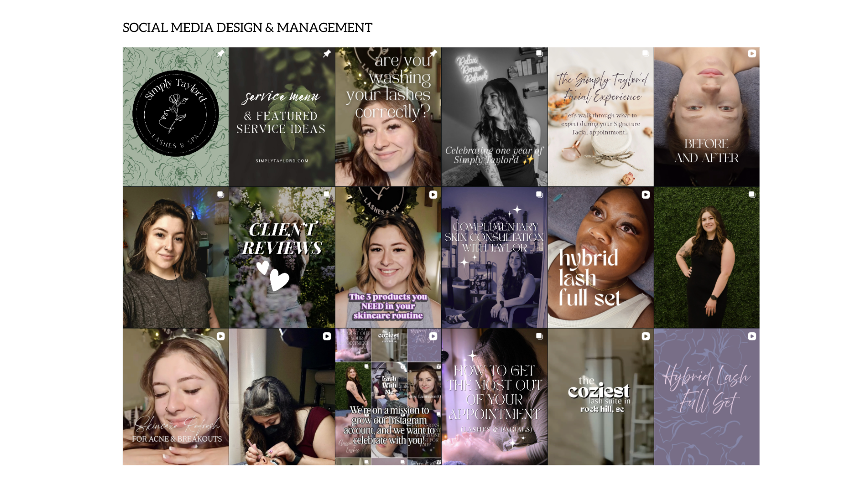Image resolution: width=868 pixels, height=488 pixels.
Task: Open the purple Hybrid Lash Full Set post
Action: click(x=707, y=397)
